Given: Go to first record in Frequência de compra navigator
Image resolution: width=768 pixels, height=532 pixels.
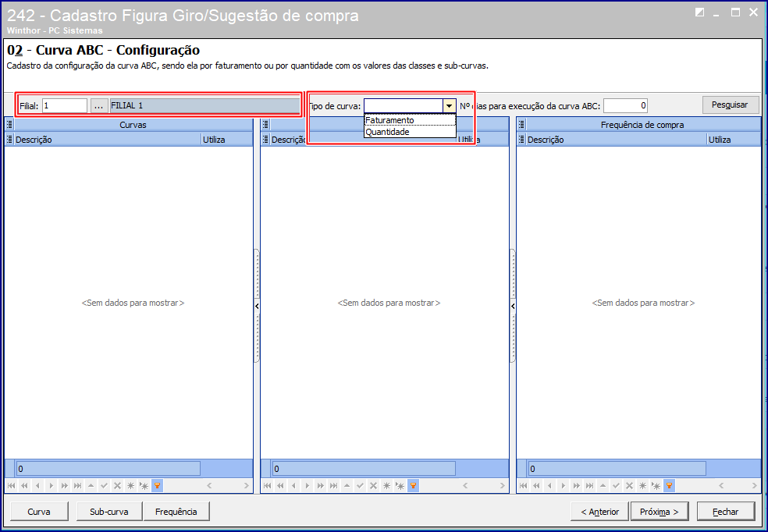Looking at the screenshot, I should tap(524, 485).
